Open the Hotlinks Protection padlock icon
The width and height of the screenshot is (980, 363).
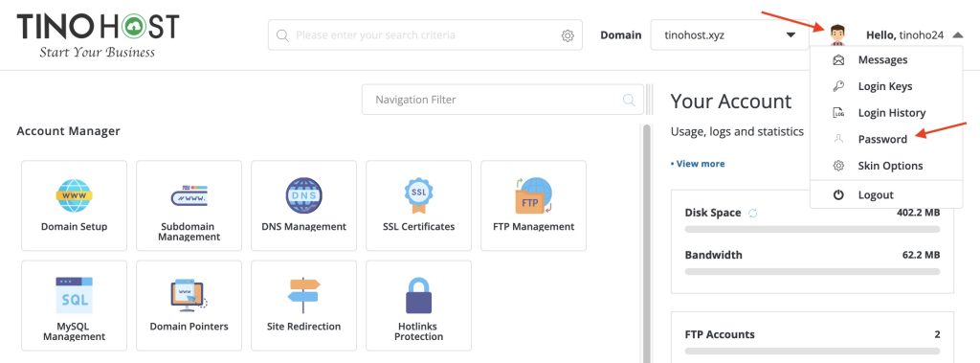point(419,295)
